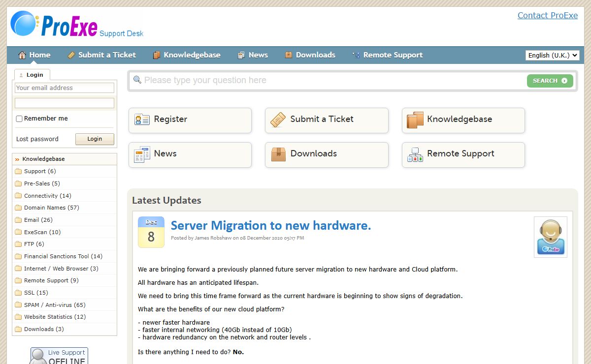Click the green SEARCH button

(x=550, y=81)
